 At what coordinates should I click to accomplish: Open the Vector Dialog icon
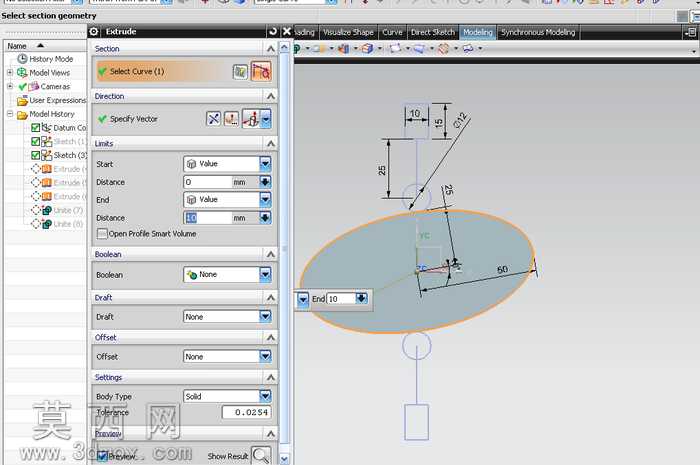[x=231, y=119]
